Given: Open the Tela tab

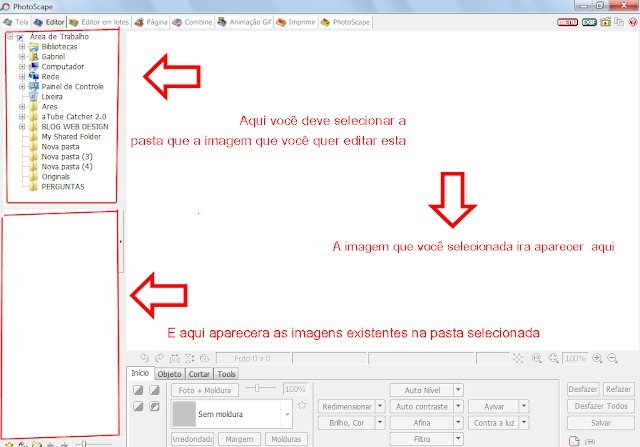Looking at the screenshot, I should 16,22.
